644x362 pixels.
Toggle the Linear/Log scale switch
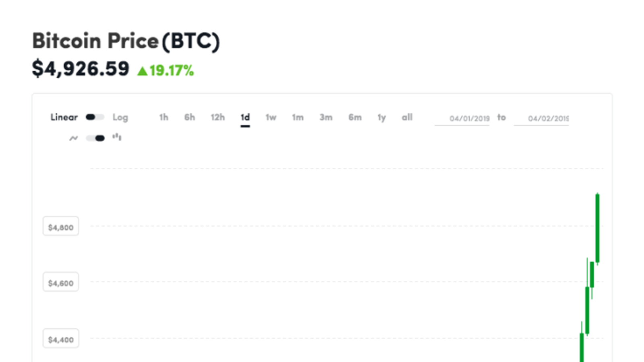pyautogui.click(x=95, y=117)
